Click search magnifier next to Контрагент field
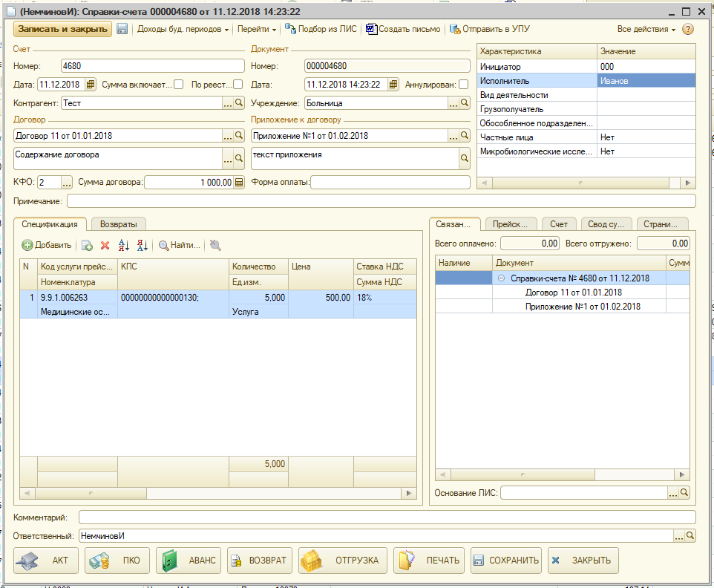The image size is (714, 588). 239,104
